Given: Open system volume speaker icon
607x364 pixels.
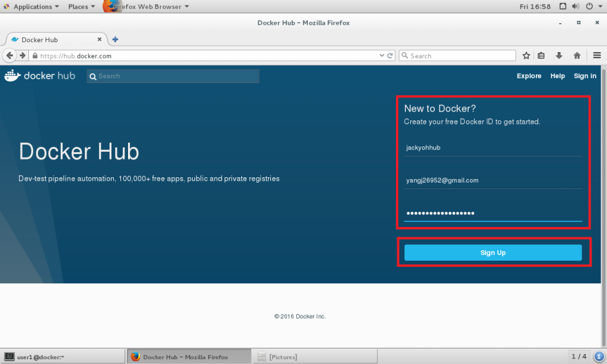Looking at the screenshot, I should (576, 6).
